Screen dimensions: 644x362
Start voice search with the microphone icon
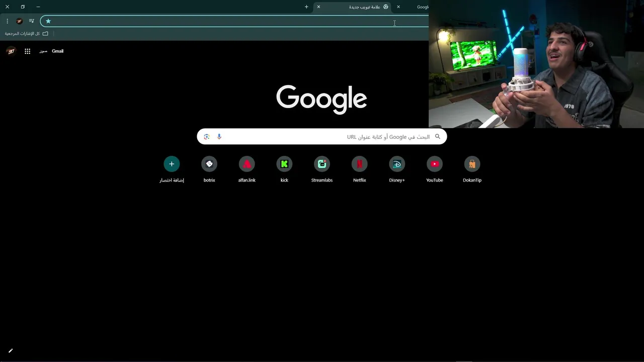[x=219, y=137]
